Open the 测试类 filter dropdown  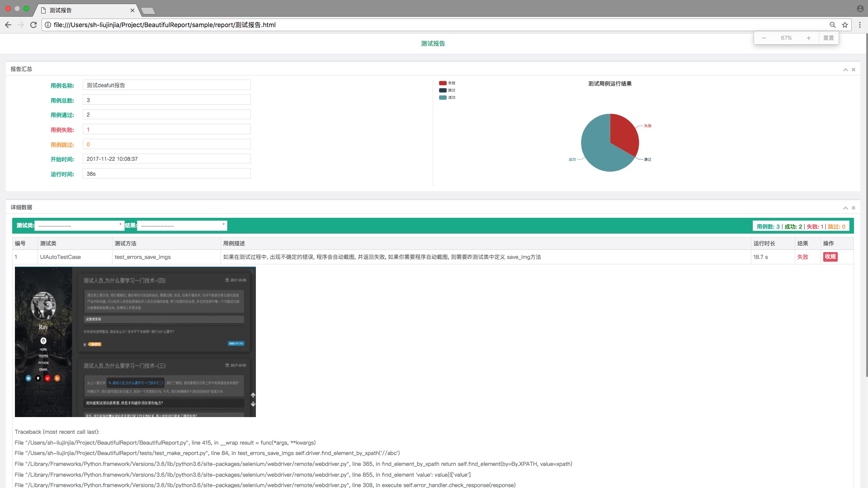click(x=79, y=225)
